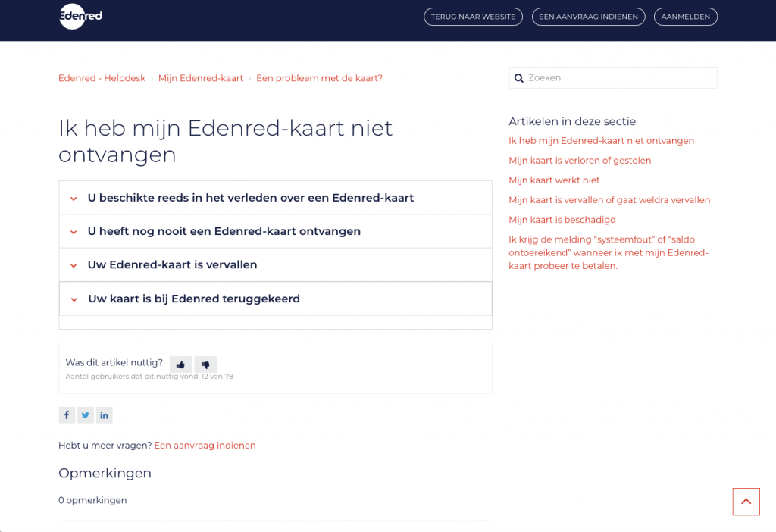
Task: Share article on Facebook
Action: coord(67,415)
